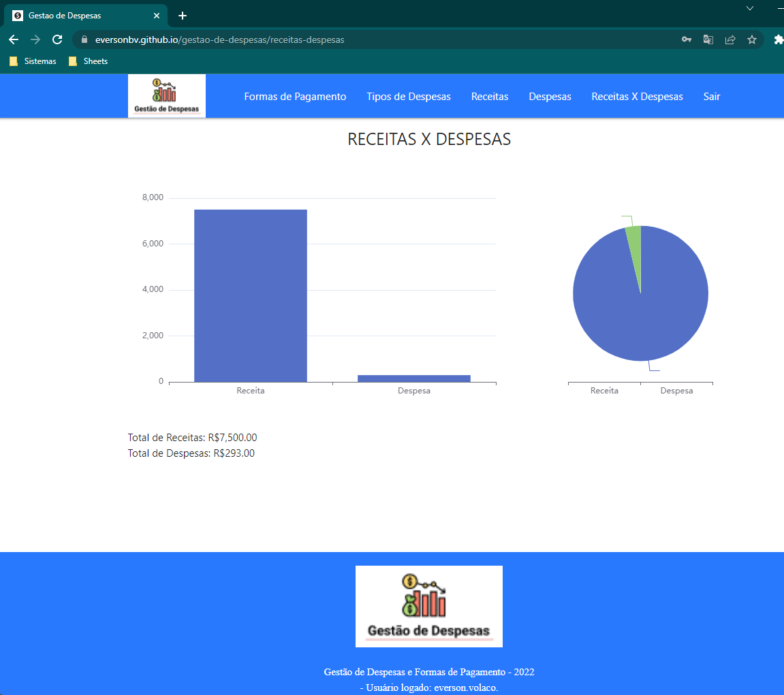Click the Receitas X Despesas nav link
This screenshot has height=695, width=784.
pyautogui.click(x=637, y=96)
